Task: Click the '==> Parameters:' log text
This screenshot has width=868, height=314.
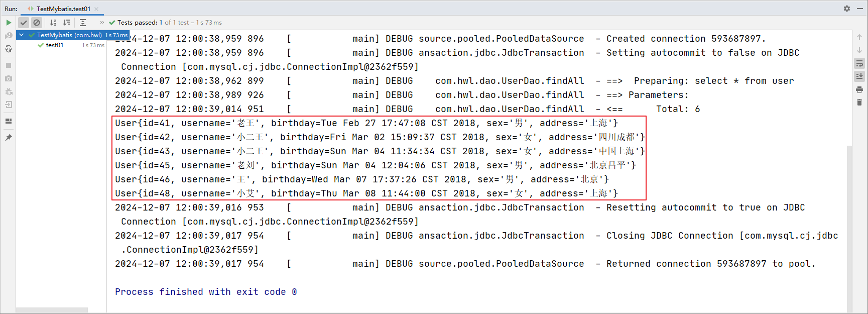Action: point(648,95)
